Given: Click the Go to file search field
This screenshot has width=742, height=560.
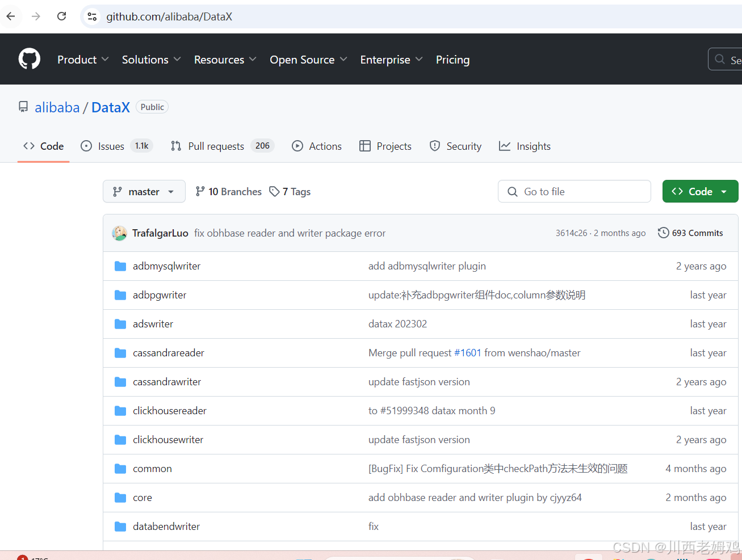Looking at the screenshot, I should (x=575, y=191).
